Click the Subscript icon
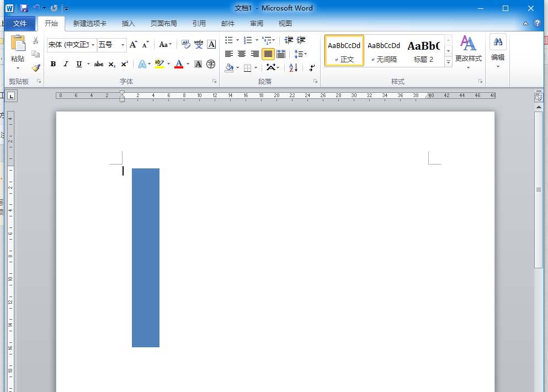This screenshot has width=548, height=392. 112,64
